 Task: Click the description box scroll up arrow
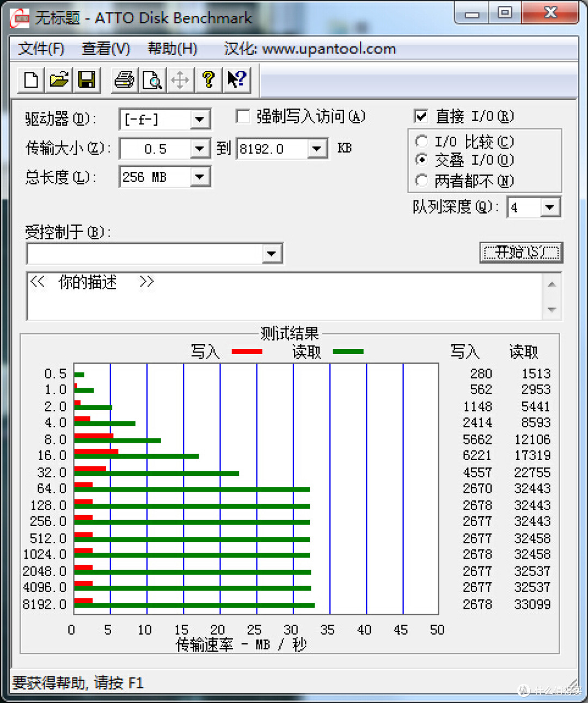click(552, 284)
